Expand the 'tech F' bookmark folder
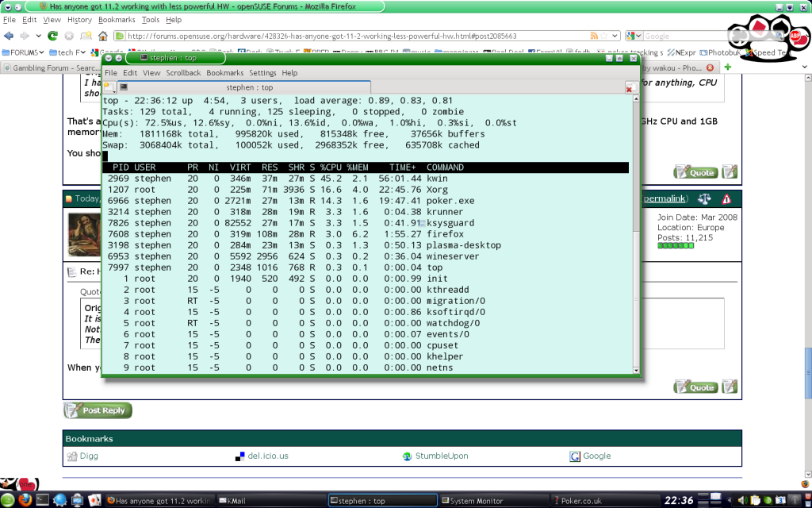Viewport: 812px width, 508px height. coord(67,52)
